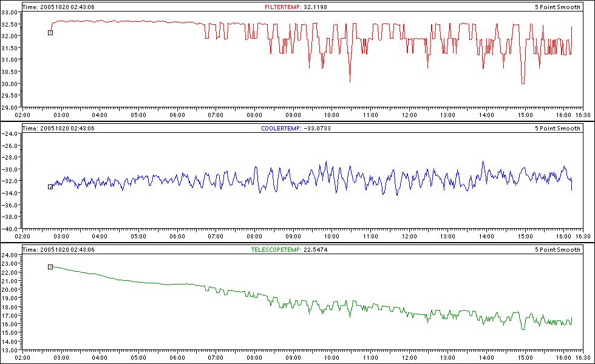Click the Time stamp in the TELESCOPETEMP panel
Viewport: 595px width, 364px height.
click(58, 249)
